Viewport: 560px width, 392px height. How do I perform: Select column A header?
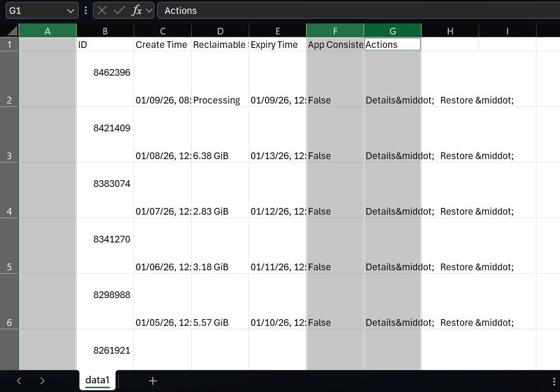click(x=47, y=31)
